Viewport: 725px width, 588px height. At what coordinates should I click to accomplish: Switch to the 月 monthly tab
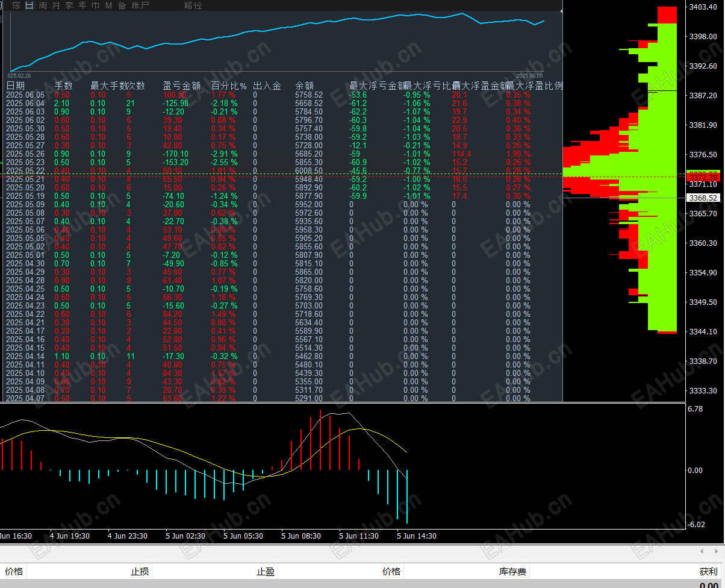pos(56,5)
